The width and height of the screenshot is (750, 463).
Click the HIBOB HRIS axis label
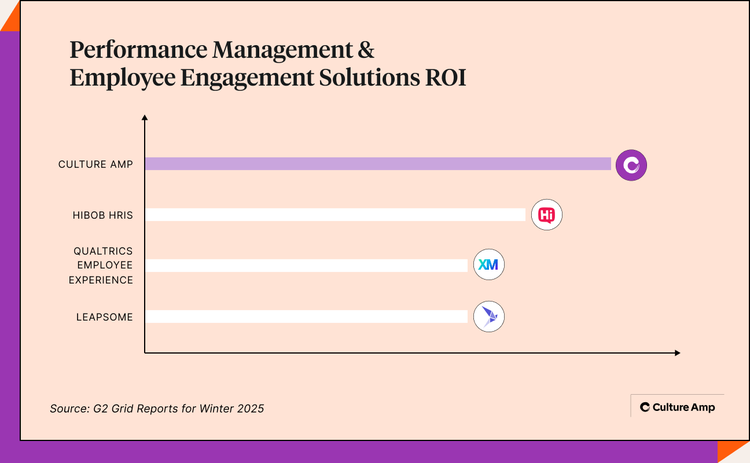[104, 214]
